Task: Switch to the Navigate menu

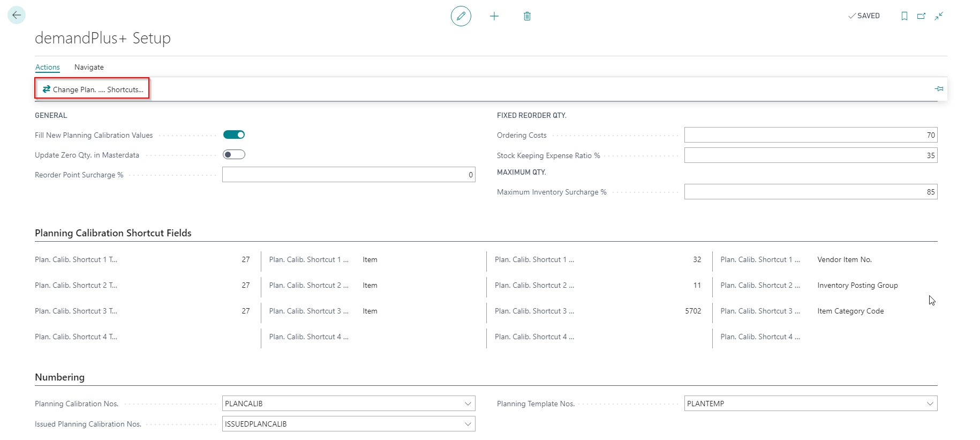Action: point(89,67)
